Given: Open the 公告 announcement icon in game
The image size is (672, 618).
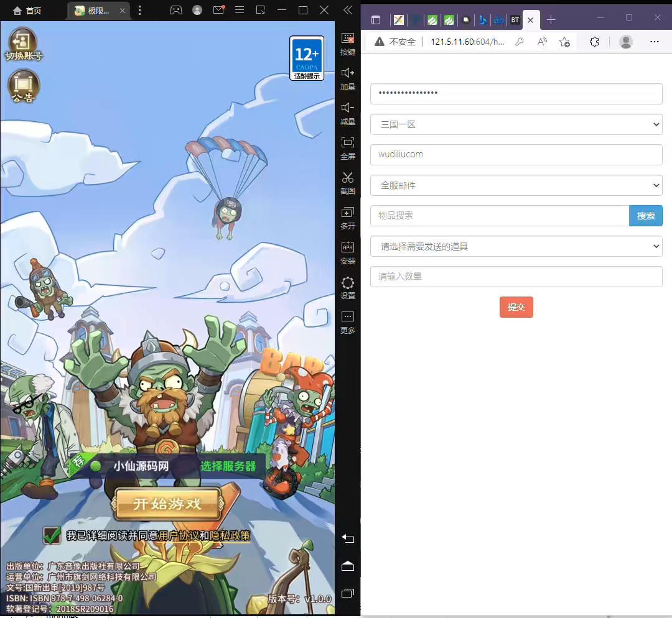Looking at the screenshot, I should point(24,87).
